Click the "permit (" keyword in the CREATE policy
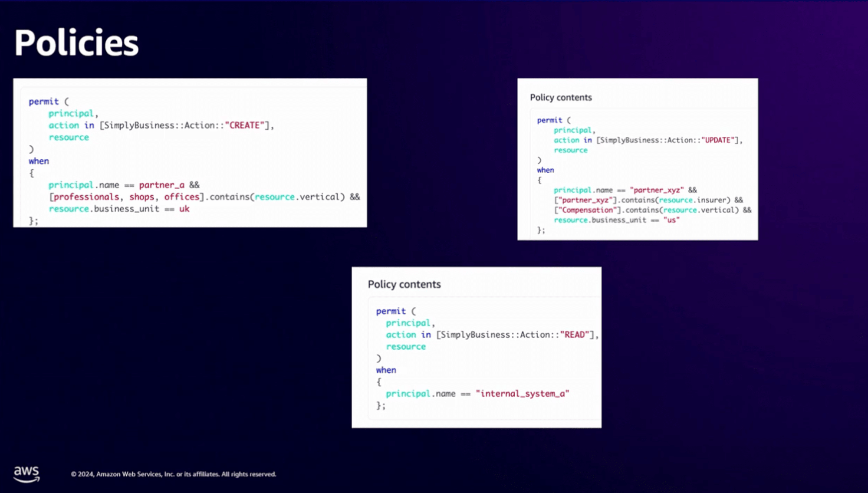 click(x=49, y=102)
